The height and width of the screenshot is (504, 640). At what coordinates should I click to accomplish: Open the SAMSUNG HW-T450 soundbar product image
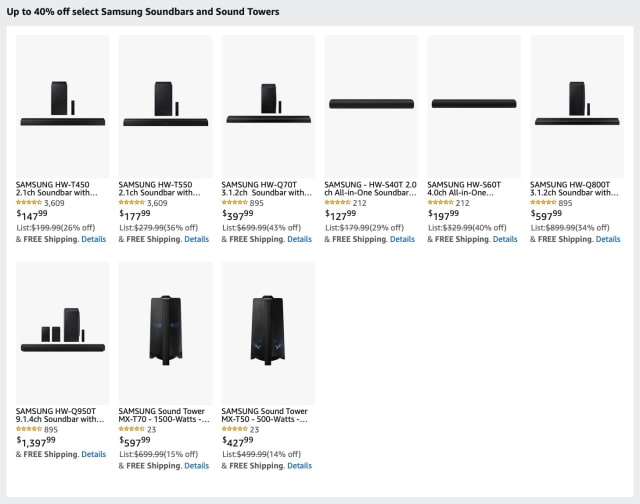[x=62, y=105]
